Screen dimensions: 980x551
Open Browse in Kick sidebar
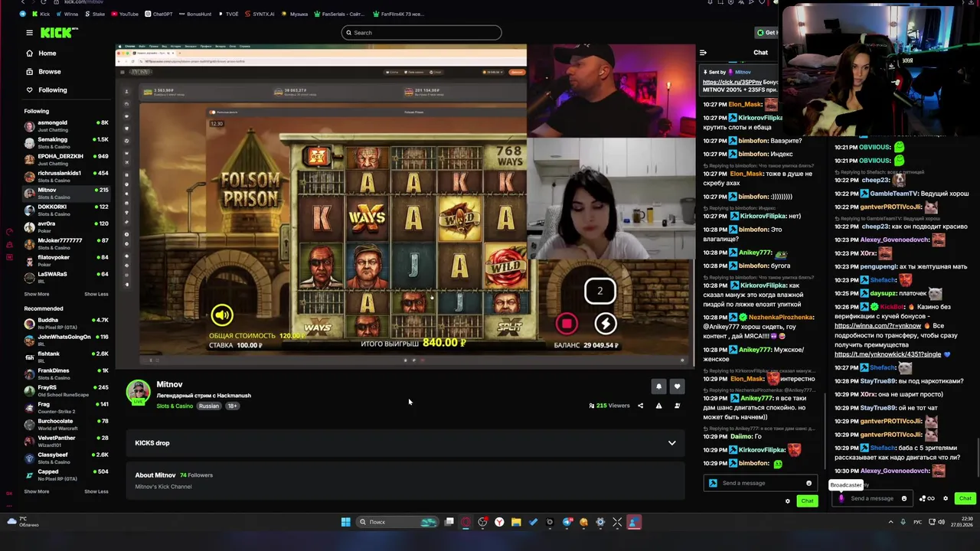tap(49, 71)
